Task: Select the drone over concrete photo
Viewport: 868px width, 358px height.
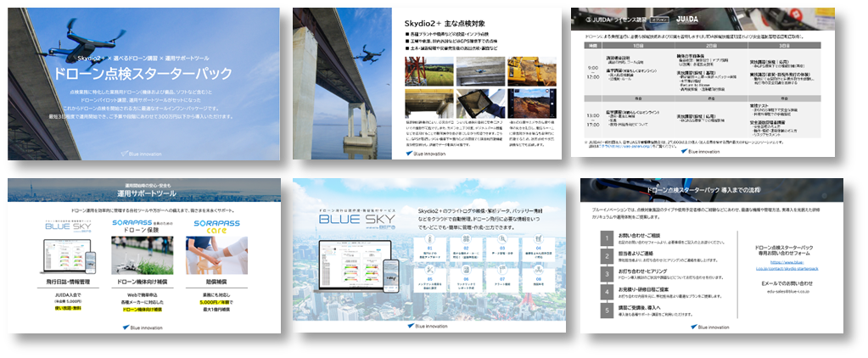Action: [480, 70]
